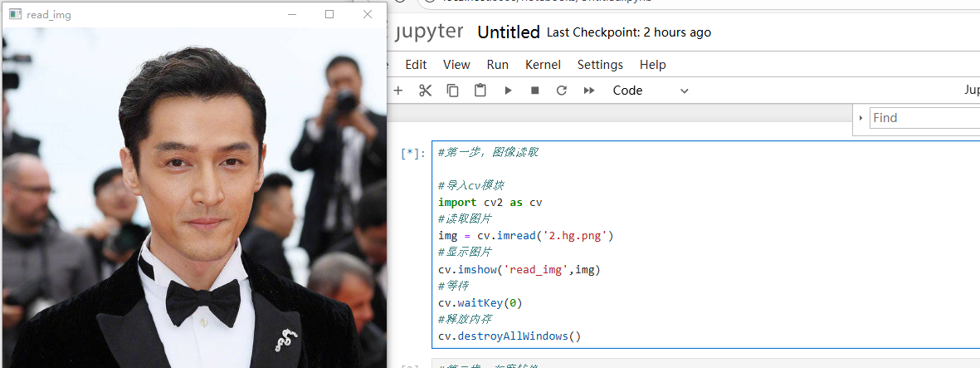Open the Help menu
The image size is (980, 368).
[x=652, y=65]
